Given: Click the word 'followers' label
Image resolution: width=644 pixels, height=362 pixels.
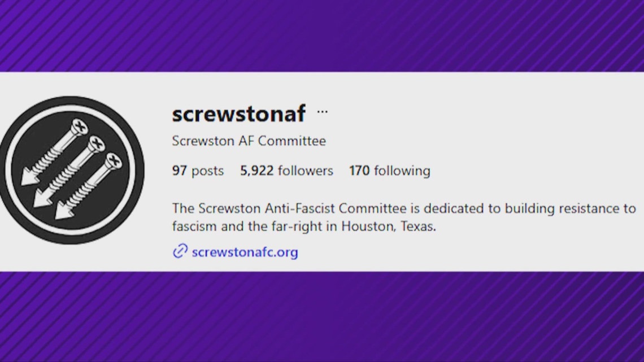Looking at the screenshot, I should coord(305,171).
